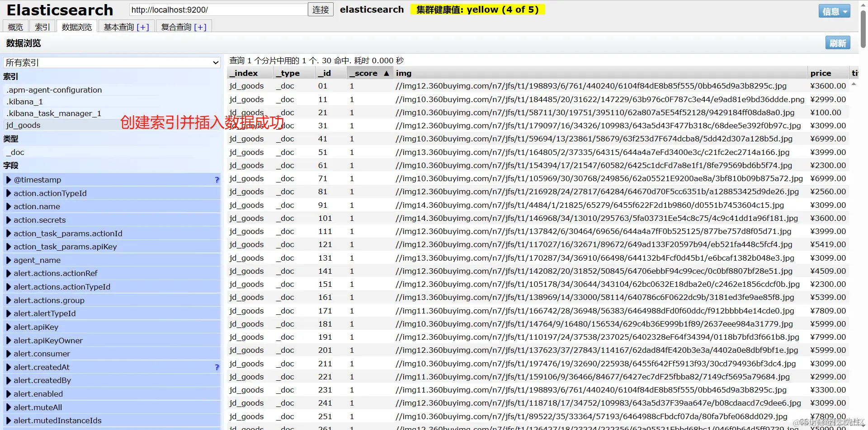Sort results by the img column header

[x=600, y=73]
